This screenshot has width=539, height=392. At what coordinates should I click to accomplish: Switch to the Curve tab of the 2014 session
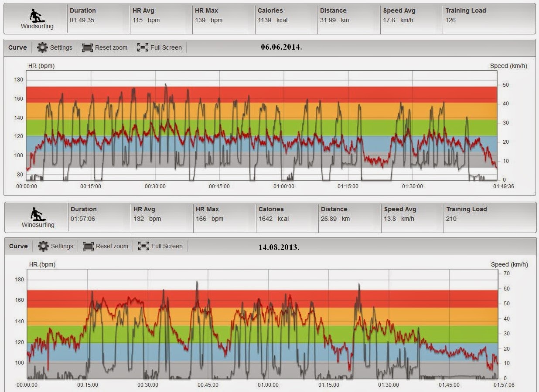pyautogui.click(x=17, y=47)
